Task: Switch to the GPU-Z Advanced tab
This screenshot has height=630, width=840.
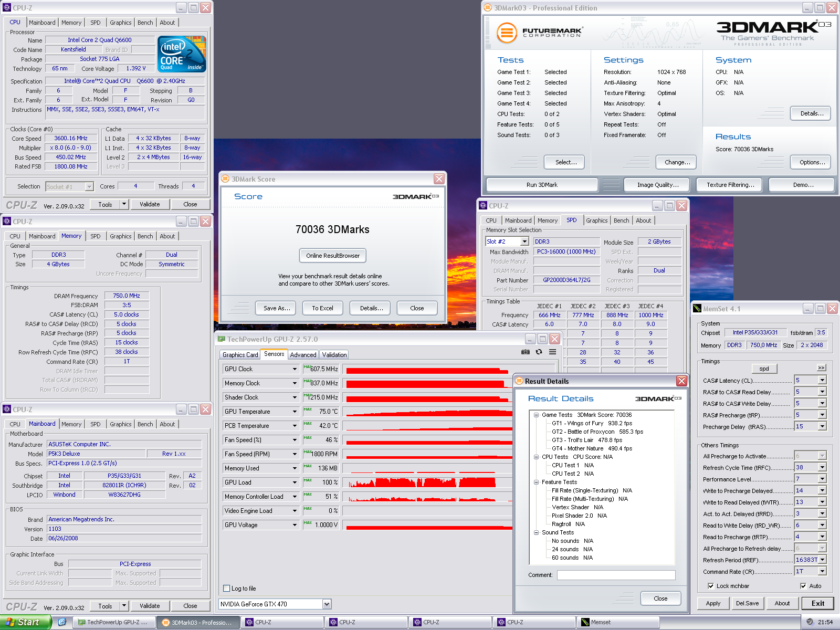Action: (303, 355)
